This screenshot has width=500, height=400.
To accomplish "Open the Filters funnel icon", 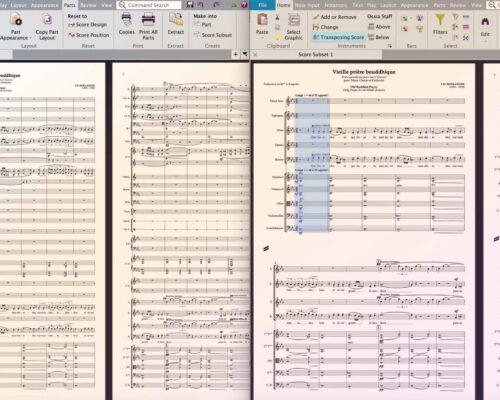I will pyautogui.click(x=440, y=20).
